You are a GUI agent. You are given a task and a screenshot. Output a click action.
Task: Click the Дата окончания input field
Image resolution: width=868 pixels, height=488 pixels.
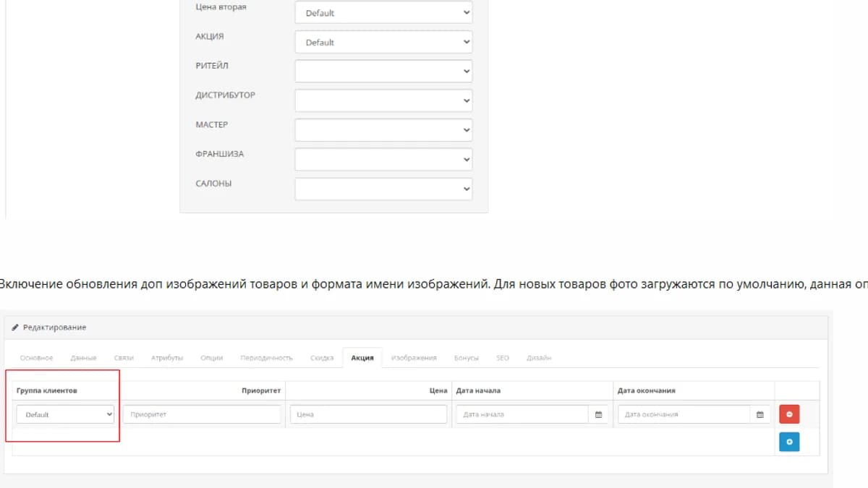click(684, 414)
